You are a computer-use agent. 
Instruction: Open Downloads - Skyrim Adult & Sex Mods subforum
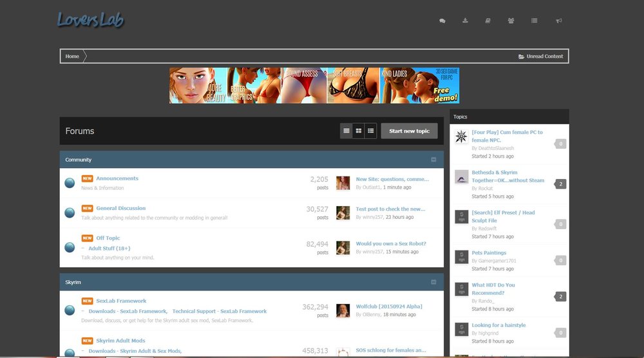pyautogui.click(x=135, y=351)
